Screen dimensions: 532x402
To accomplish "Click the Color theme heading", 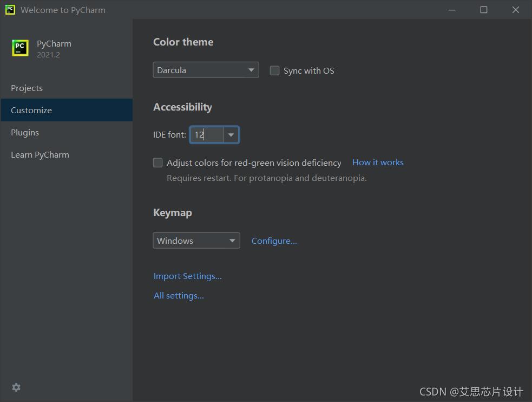I will coord(183,42).
